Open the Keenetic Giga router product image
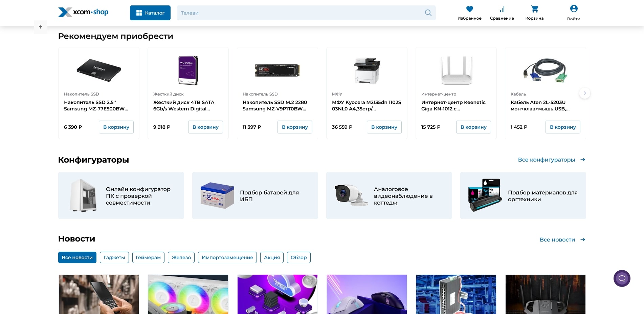The image size is (644, 314). tap(456, 70)
